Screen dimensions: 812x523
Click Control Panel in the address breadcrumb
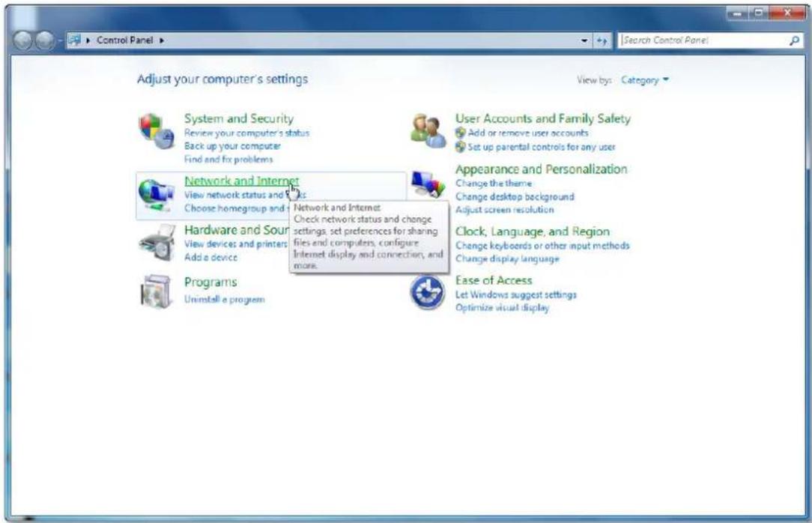coord(125,40)
